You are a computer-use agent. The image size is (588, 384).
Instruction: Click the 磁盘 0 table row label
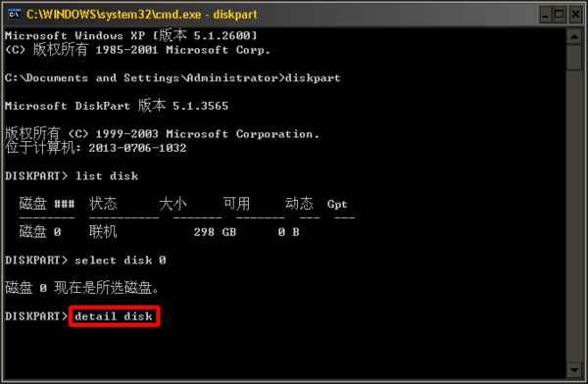point(40,232)
